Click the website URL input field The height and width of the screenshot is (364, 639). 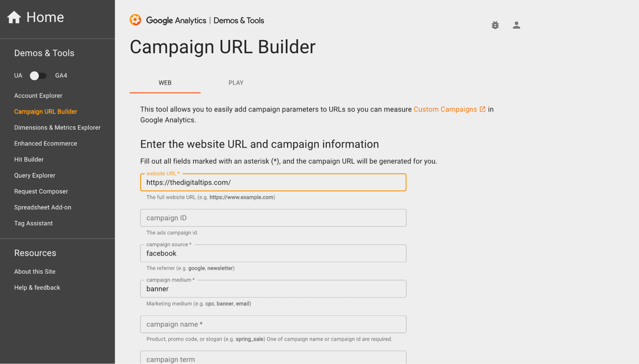pyautogui.click(x=273, y=183)
